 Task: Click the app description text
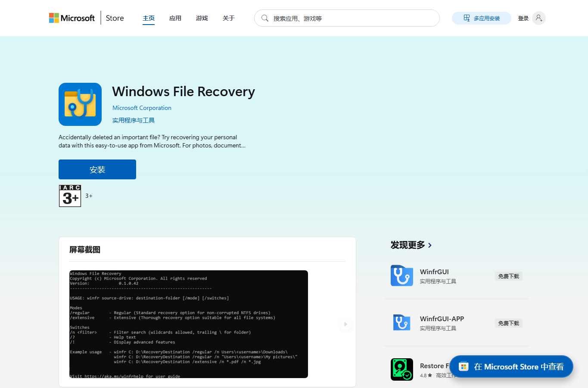(x=152, y=141)
